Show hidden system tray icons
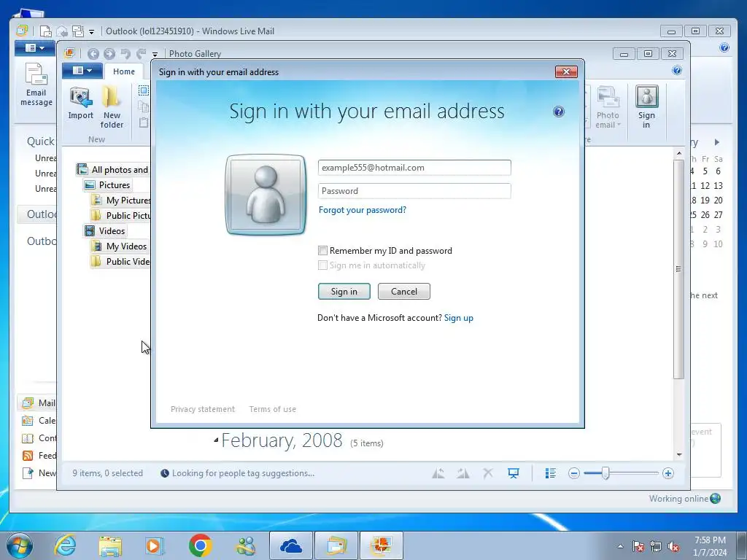 pyautogui.click(x=620, y=546)
